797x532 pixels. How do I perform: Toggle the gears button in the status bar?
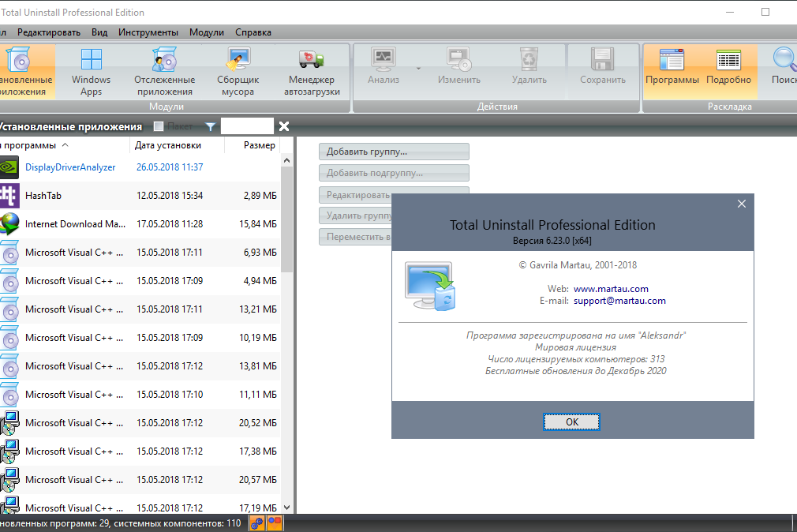tap(257, 523)
